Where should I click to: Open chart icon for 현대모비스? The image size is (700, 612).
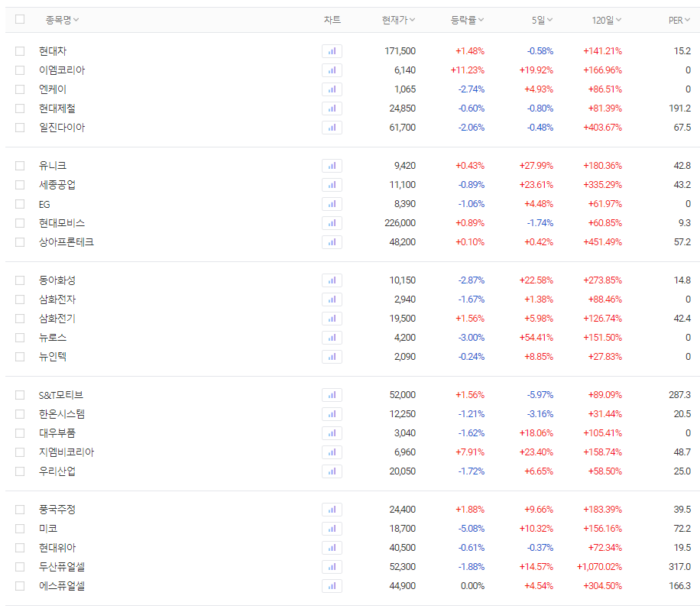332,223
